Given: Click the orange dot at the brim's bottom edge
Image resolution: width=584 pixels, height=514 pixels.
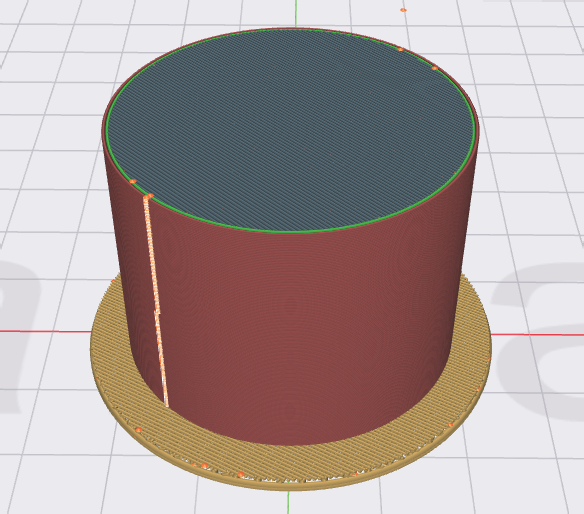Looking at the screenshot, I should pos(241,474).
